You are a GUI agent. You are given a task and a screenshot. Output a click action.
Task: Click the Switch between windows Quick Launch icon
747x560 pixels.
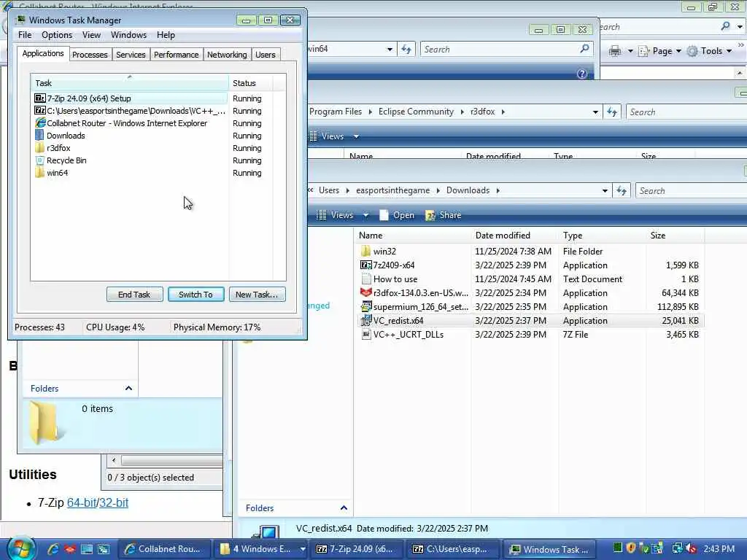(x=104, y=549)
